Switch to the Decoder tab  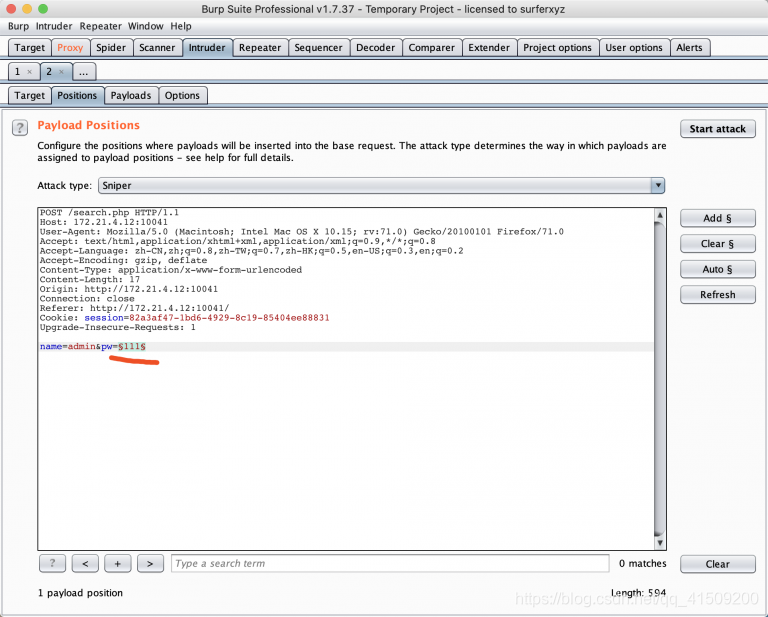375,47
